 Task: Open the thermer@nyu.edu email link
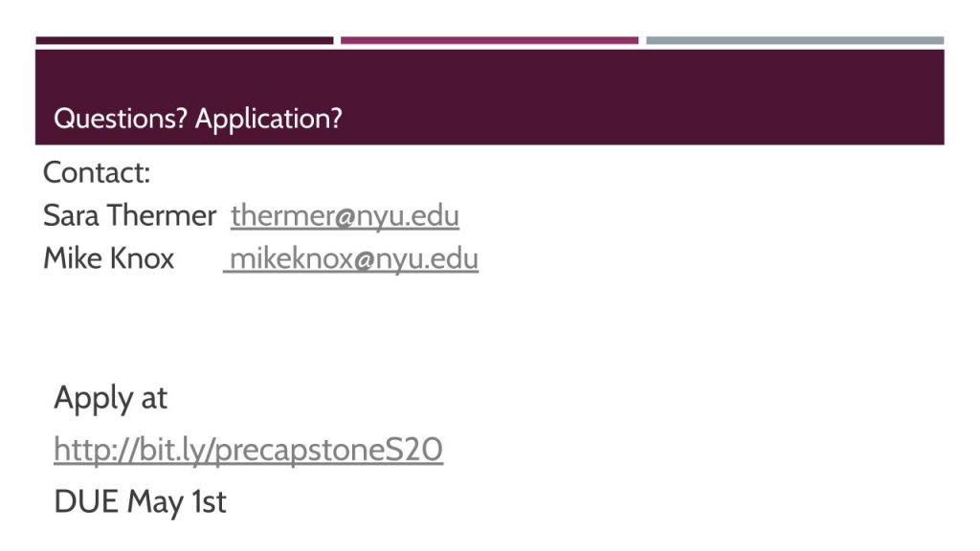click(345, 216)
